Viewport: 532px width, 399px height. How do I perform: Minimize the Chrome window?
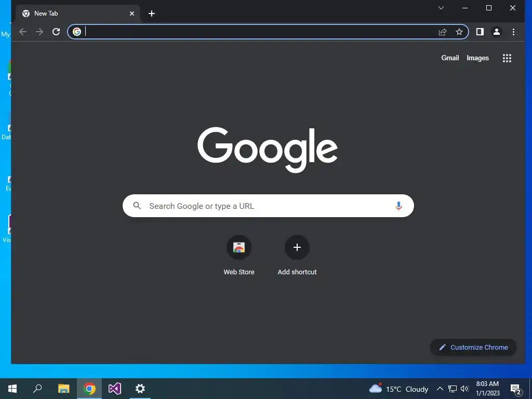pos(465,8)
